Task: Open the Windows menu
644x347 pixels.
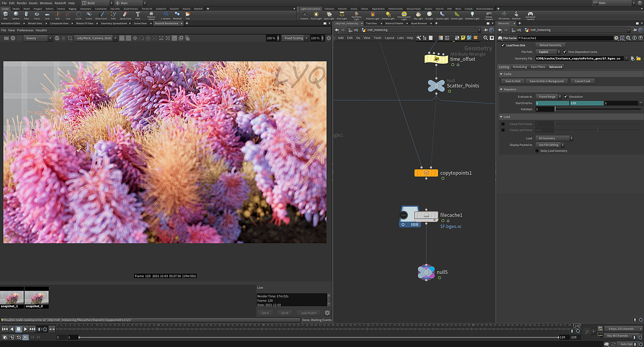Action: coord(46,3)
